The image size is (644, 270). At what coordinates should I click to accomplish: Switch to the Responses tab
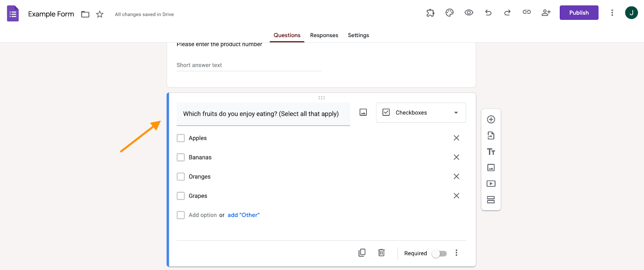click(324, 35)
